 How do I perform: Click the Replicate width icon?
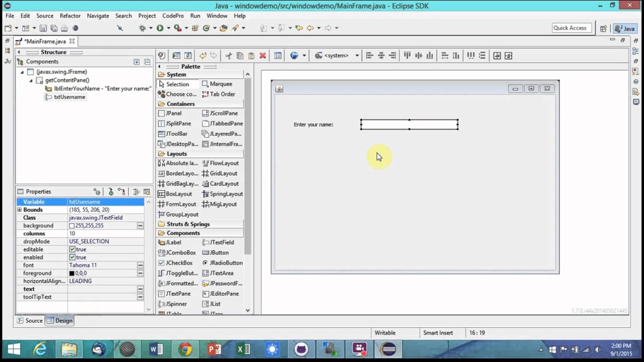tap(445, 56)
